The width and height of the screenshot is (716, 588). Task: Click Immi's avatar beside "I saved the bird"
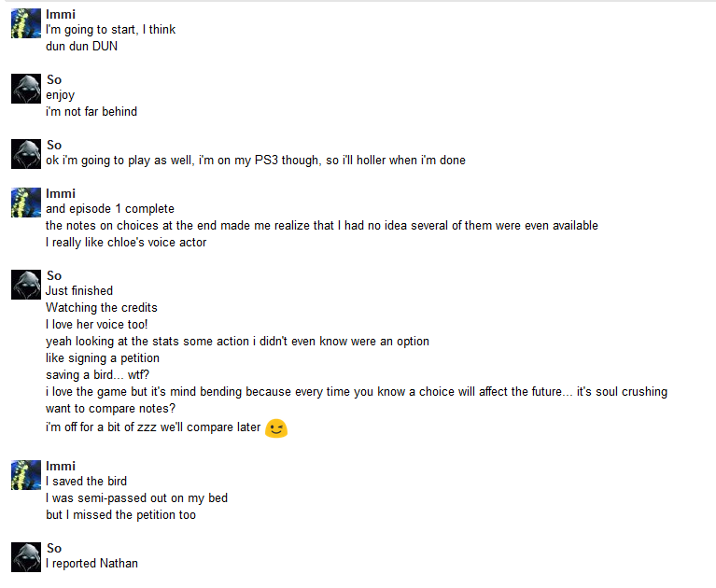(x=26, y=475)
